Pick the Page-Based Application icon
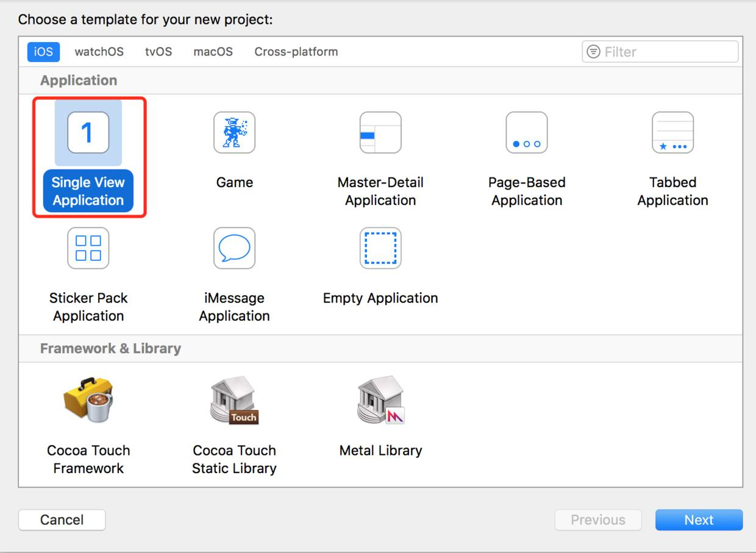756x553 pixels. 527,133
